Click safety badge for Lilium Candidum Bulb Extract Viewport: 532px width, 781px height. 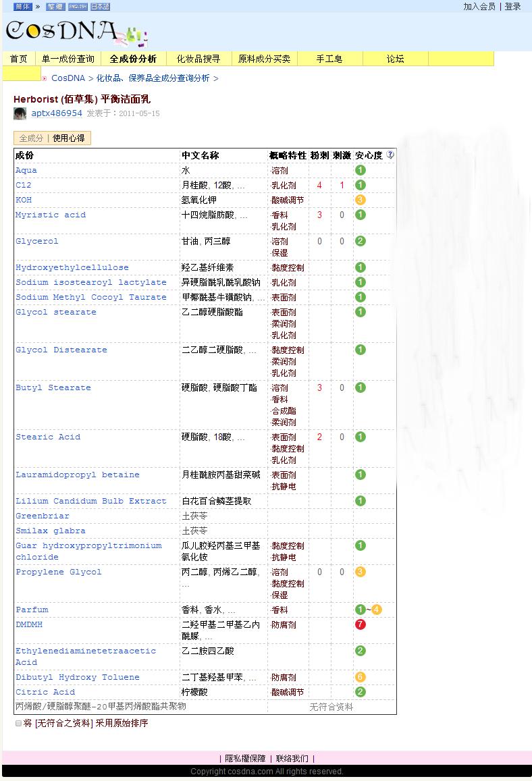tap(361, 501)
